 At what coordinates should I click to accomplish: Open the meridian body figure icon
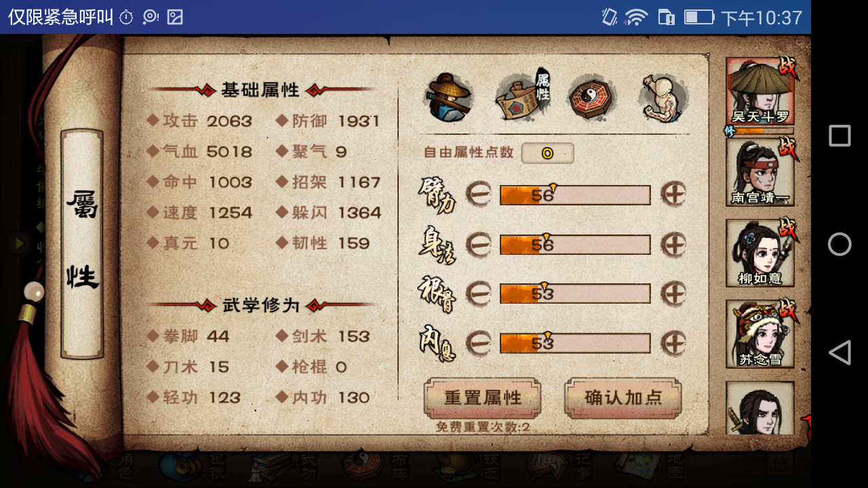664,97
